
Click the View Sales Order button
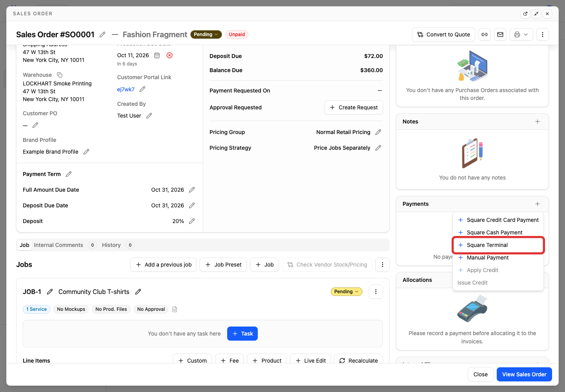click(x=524, y=374)
